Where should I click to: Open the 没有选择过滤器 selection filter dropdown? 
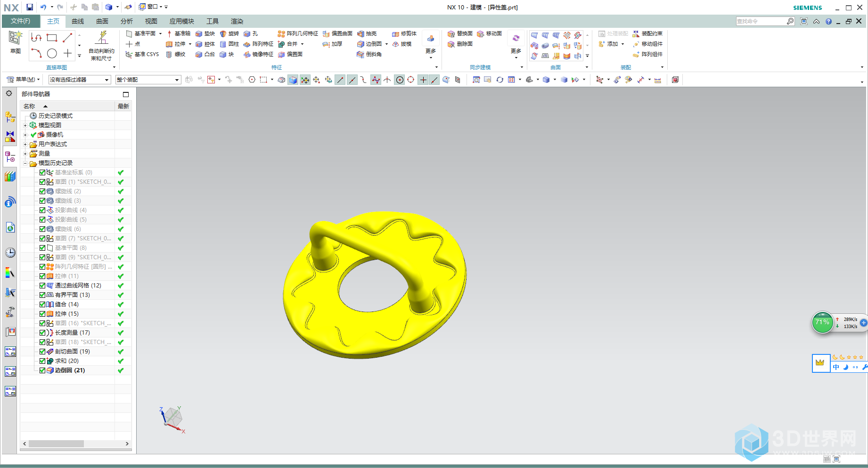pyautogui.click(x=80, y=80)
